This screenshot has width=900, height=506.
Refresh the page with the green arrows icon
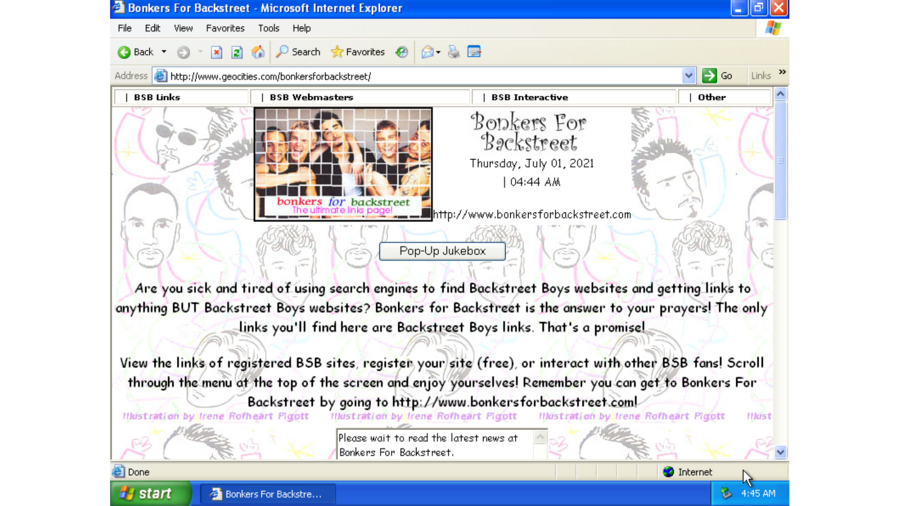coord(236,52)
